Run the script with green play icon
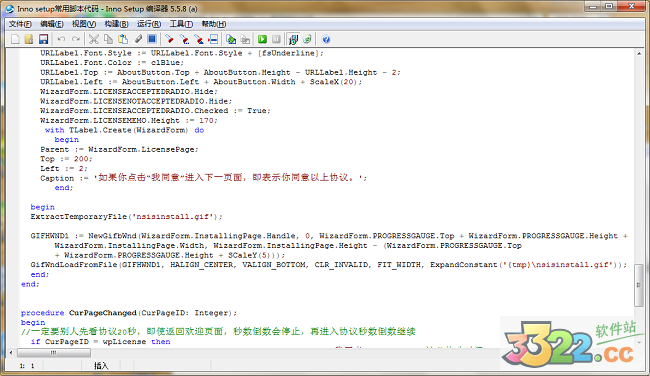 [x=262, y=39]
